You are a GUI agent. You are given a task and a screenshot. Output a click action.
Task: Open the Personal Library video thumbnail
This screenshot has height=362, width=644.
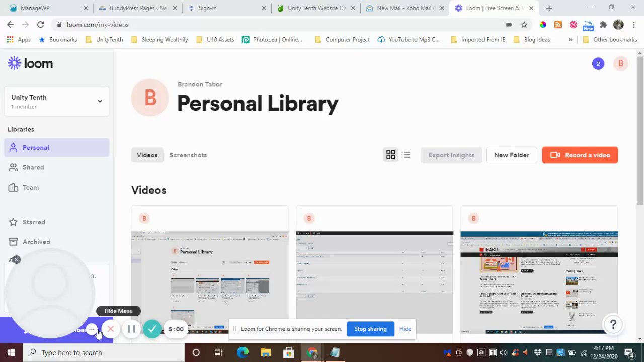coord(210,282)
